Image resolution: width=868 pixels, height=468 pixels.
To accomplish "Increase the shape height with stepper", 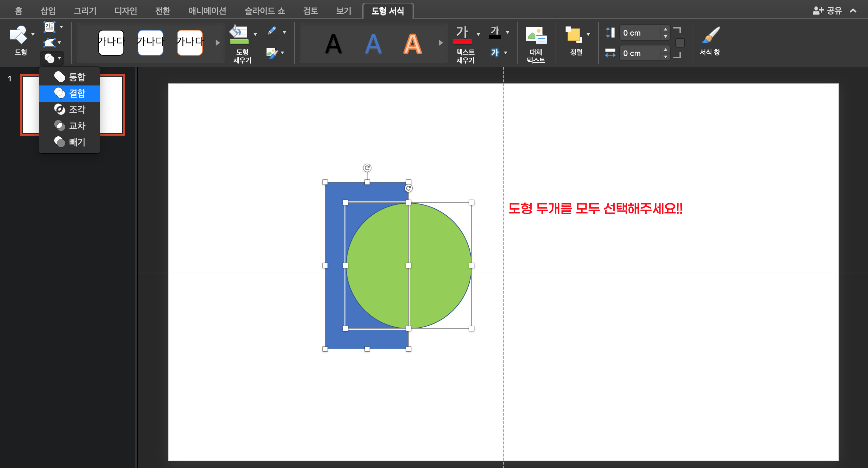I will pos(666,30).
